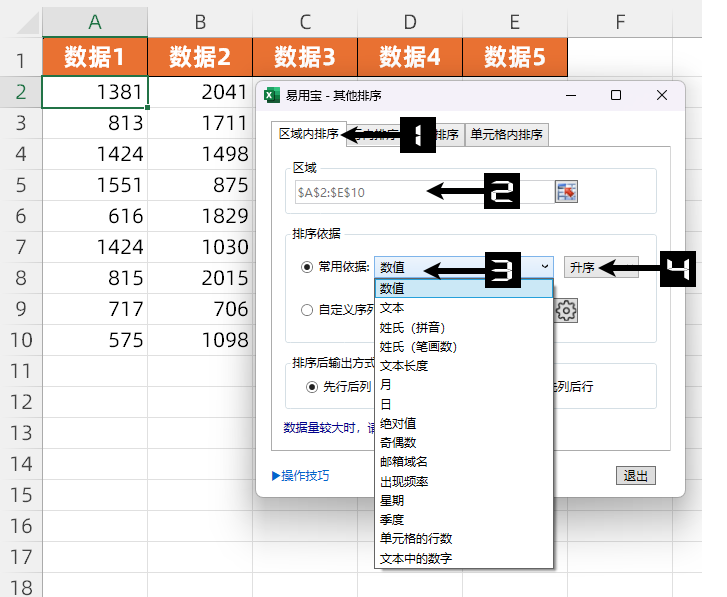Screen dimensions: 727x597
Task: Select the 自定义序列 radio button
Action: click(307, 310)
